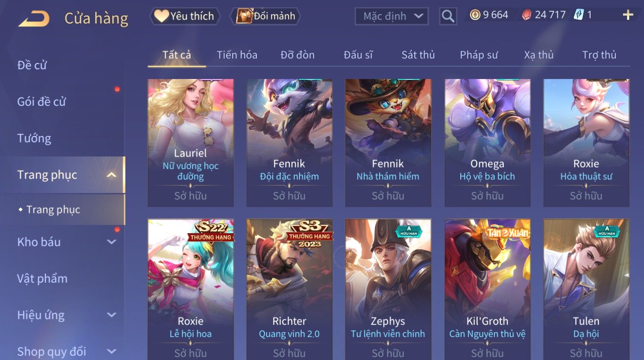The height and width of the screenshot is (360, 644).
Task: Open the search magnifier icon
Action: coord(448,16)
